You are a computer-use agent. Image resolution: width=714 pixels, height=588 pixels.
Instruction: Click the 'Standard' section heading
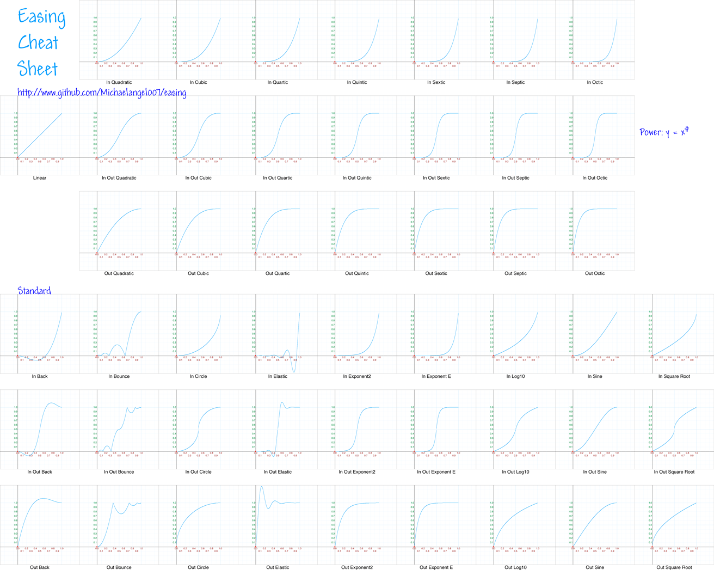pos(34,291)
